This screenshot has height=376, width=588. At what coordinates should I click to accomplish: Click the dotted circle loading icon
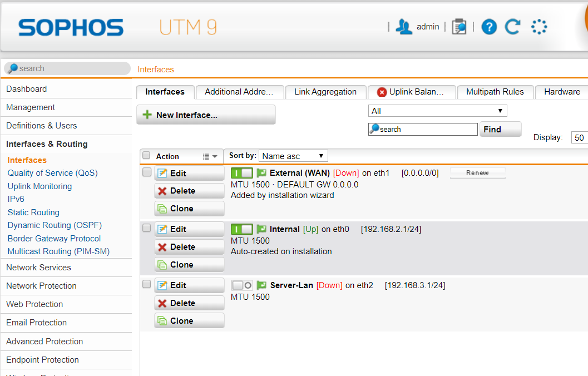pos(539,27)
